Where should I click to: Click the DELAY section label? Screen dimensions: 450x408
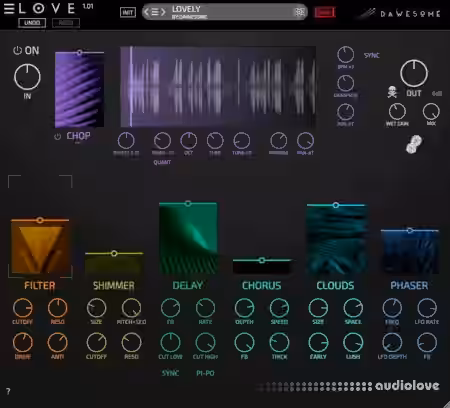[188, 286]
